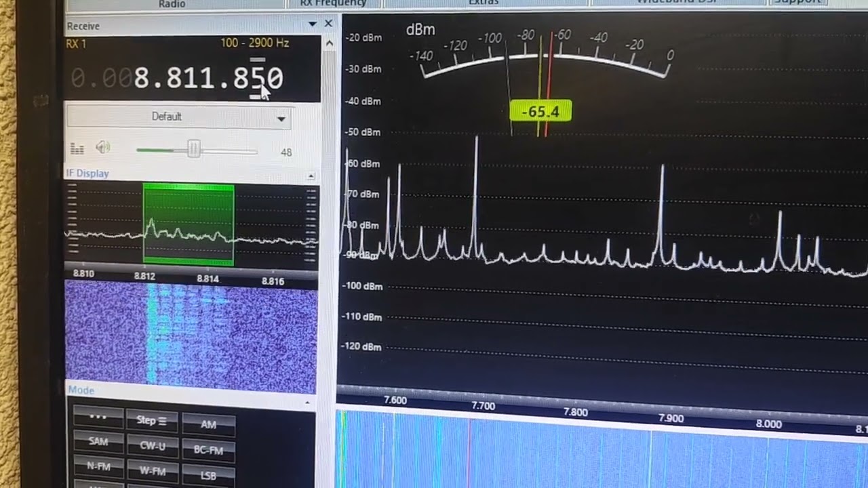Select the N-FM mode button
The image size is (868, 488).
98,466
